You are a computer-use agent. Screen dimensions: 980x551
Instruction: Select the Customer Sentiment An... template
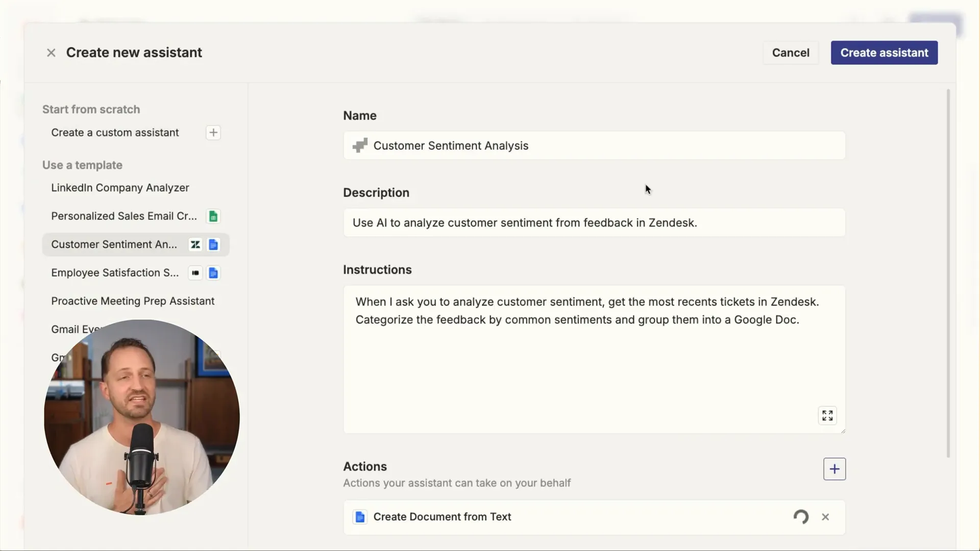point(114,243)
